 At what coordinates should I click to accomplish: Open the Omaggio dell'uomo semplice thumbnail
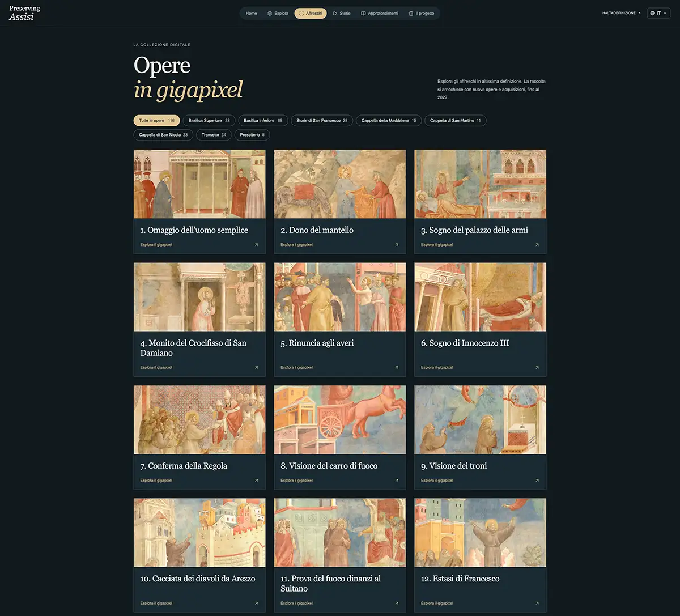pos(199,184)
